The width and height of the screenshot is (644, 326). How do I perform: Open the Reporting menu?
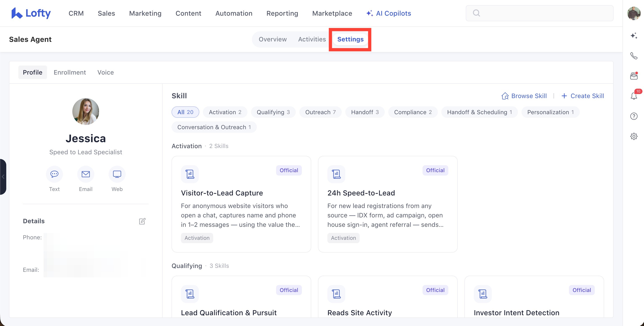click(282, 13)
